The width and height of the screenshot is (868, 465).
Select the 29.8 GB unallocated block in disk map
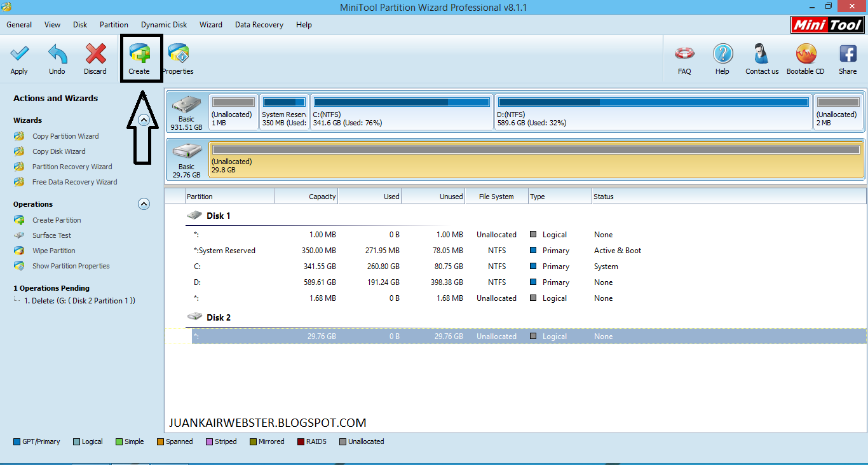coord(536,160)
